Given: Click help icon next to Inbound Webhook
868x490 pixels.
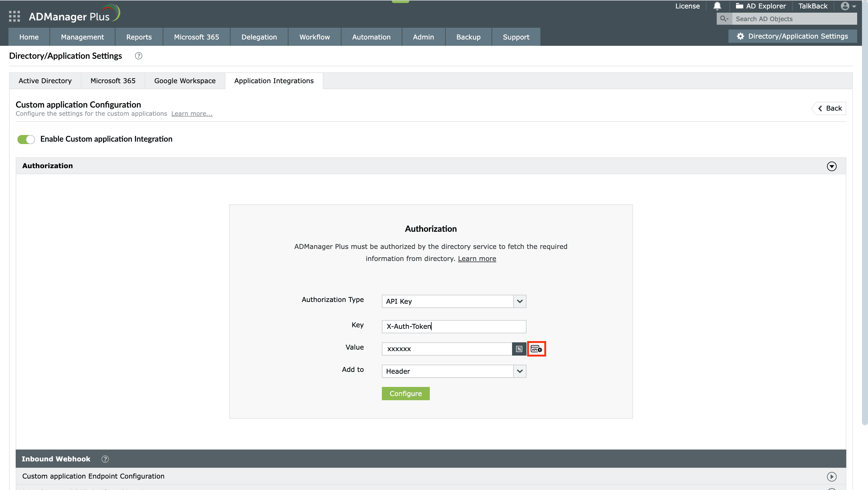Looking at the screenshot, I should coord(105,459).
